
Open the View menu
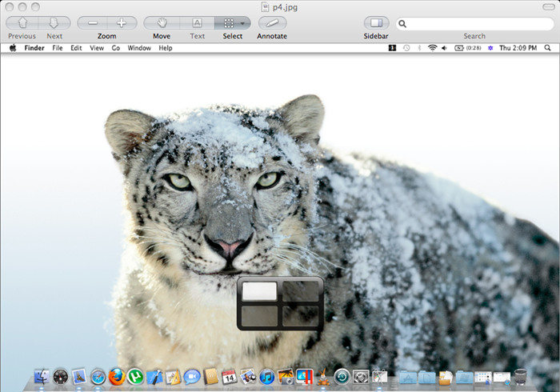tap(97, 48)
